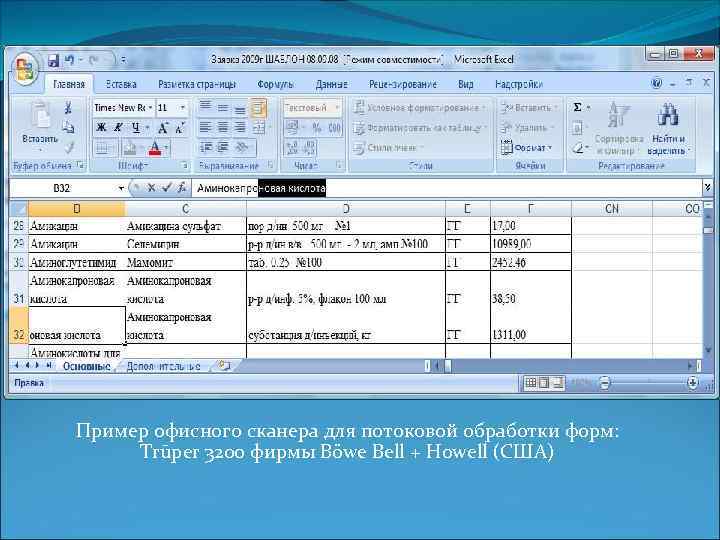
Task: Apply fill color with the paint bucket
Action: [130, 148]
